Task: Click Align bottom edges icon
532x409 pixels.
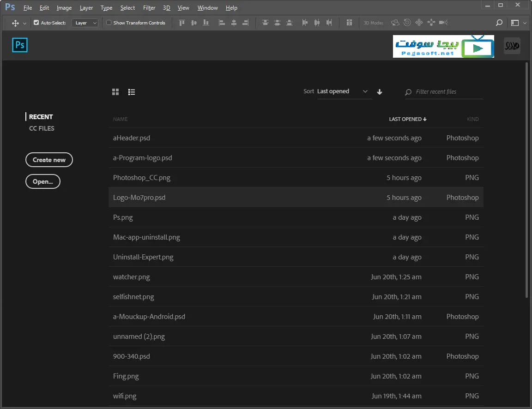Action: click(x=206, y=23)
